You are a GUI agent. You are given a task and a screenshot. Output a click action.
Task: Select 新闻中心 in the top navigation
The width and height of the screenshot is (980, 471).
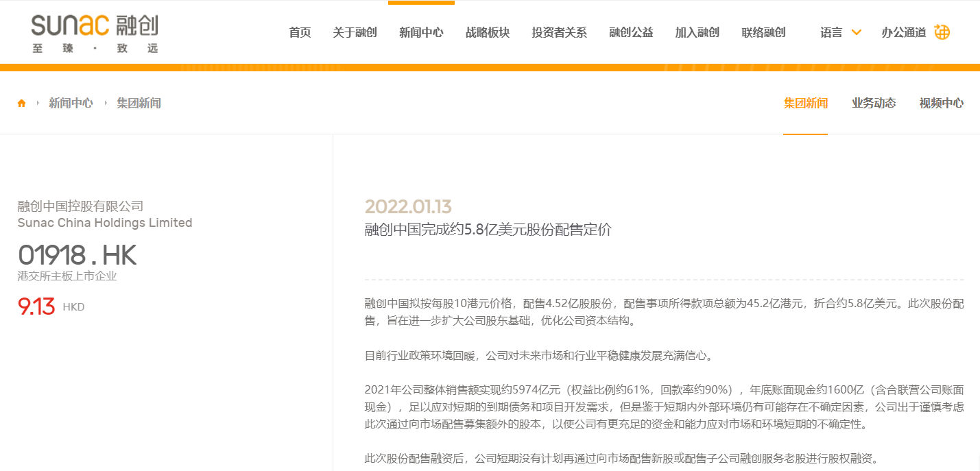click(x=421, y=32)
